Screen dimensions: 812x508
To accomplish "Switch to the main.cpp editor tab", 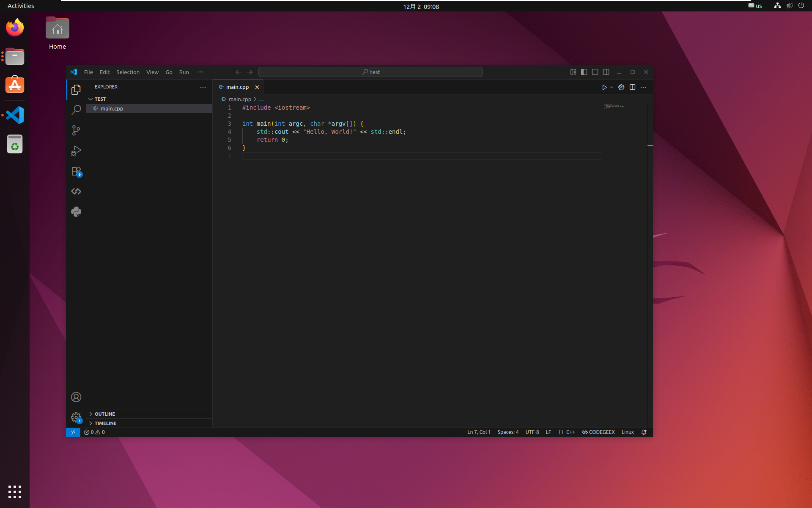I will tap(237, 87).
